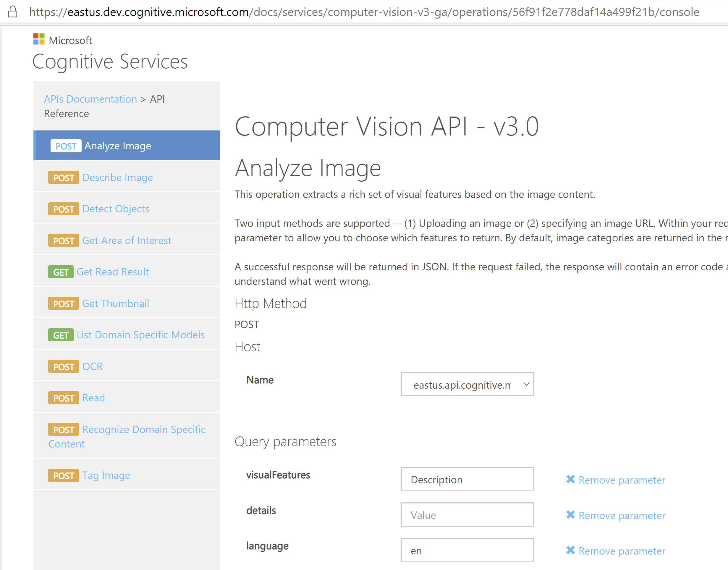Remove the language parameter
This screenshot has width=728, height=570.
616,551
